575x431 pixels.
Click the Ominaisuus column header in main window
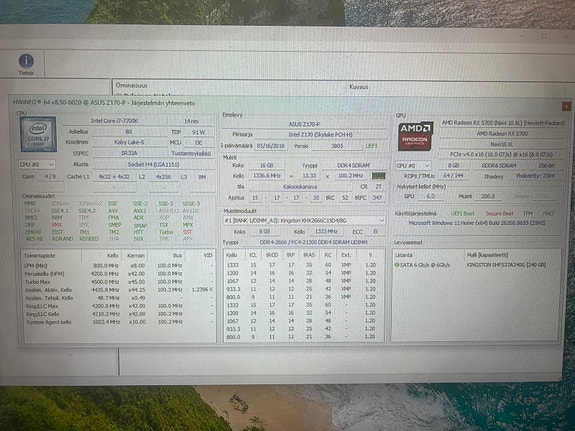(132, 85)
